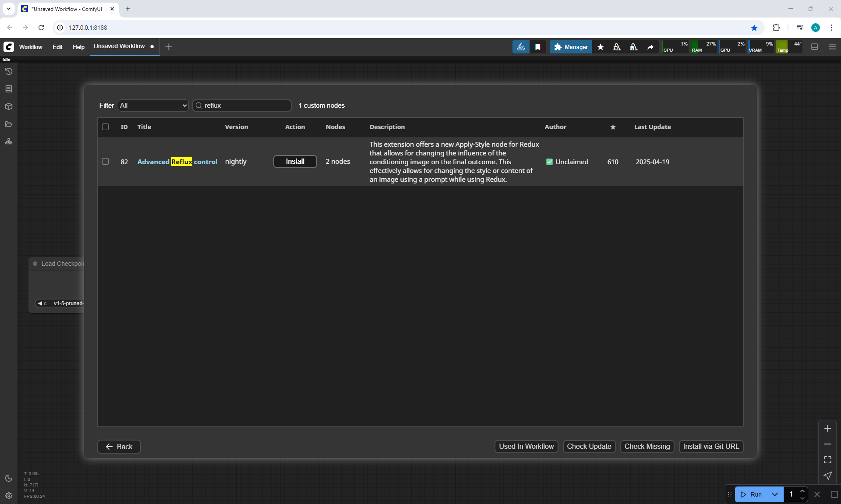Check the select-all header checkbox

click(105, 127)
